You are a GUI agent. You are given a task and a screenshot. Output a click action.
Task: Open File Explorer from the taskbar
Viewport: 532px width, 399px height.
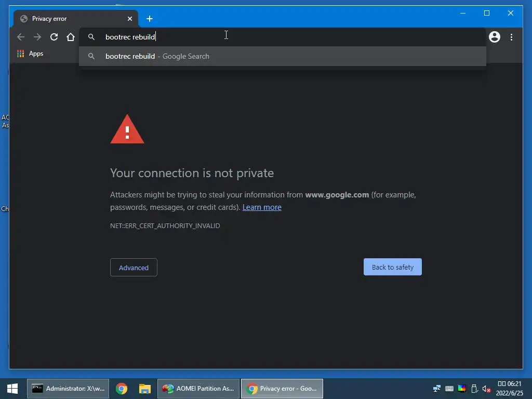click(x=145, y=389)
